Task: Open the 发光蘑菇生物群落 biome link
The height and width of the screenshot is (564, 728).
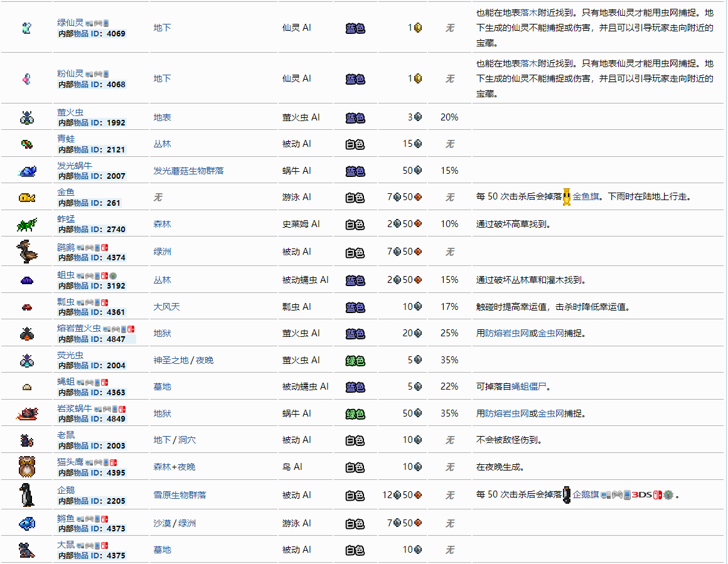Action: 188,171
